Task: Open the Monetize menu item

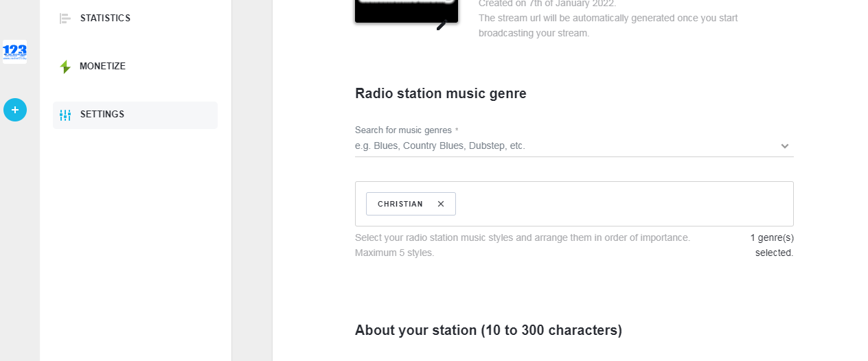Action: tap(102, 67)
